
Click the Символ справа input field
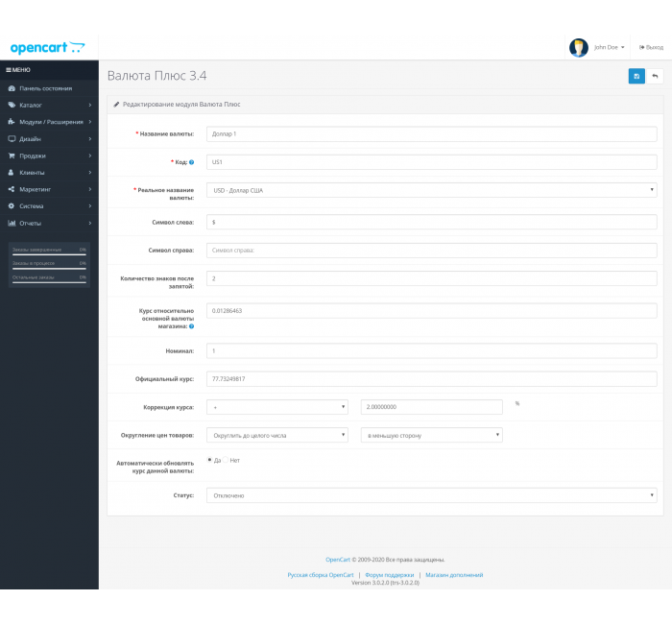[432, 251]
